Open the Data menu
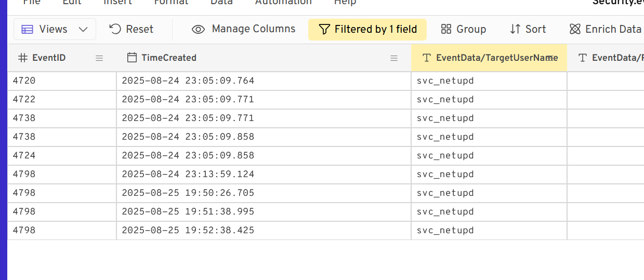This screenshot has height=280, width=644. point(221,3)
